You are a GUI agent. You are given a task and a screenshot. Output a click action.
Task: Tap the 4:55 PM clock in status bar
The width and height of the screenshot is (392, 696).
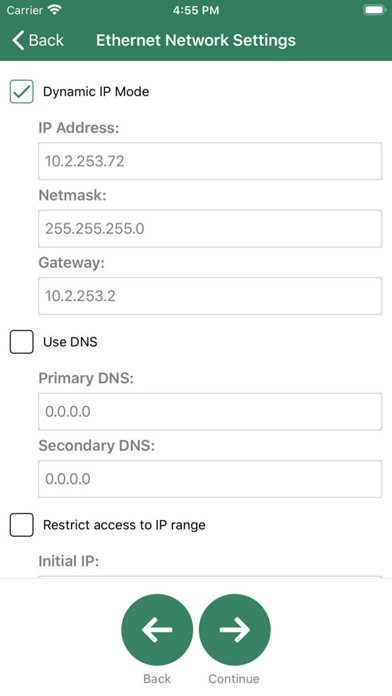point(196,10)
